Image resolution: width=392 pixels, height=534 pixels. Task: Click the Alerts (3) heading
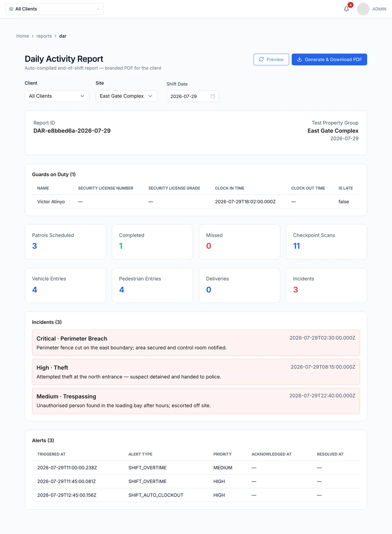(x=43, y=441)
